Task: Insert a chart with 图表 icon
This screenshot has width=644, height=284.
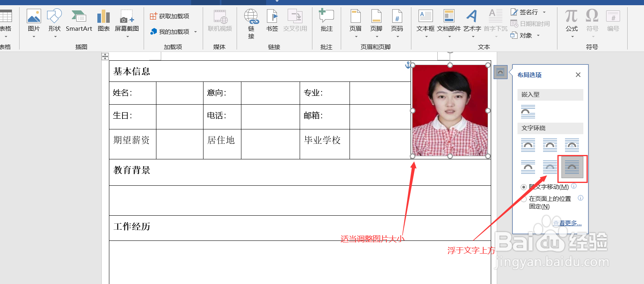Action: click(x=104, y=16)
